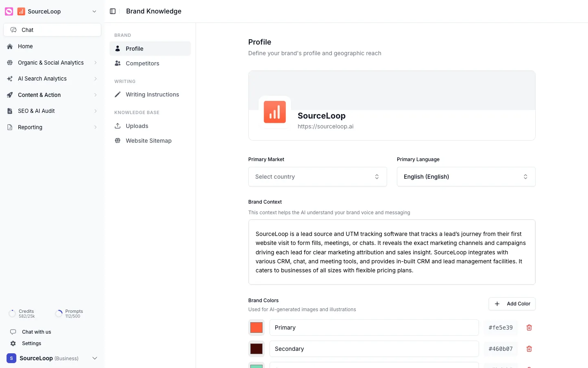Click the Add Color button
This screenshot has height=368, width=588.
tap(512, 304)
